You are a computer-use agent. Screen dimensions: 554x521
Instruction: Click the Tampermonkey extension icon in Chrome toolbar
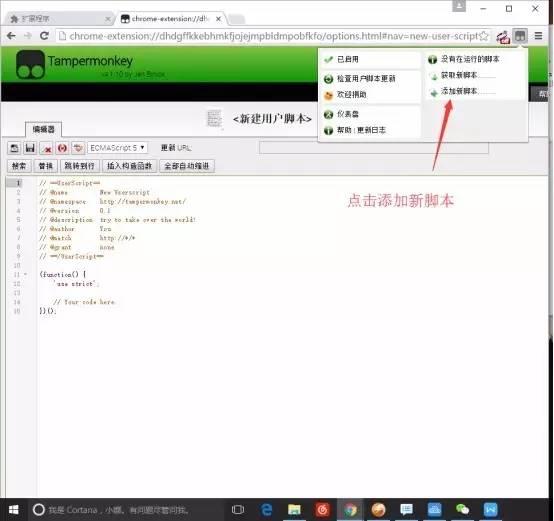[520, 36]
